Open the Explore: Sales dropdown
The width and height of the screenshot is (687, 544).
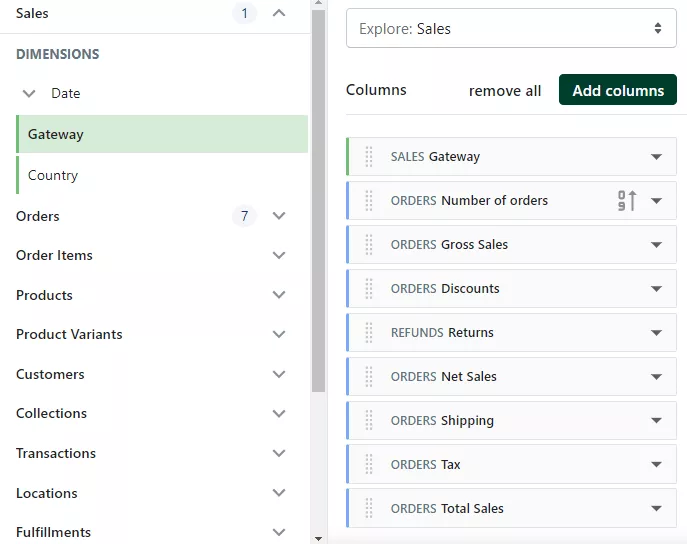tap(511, 29)
